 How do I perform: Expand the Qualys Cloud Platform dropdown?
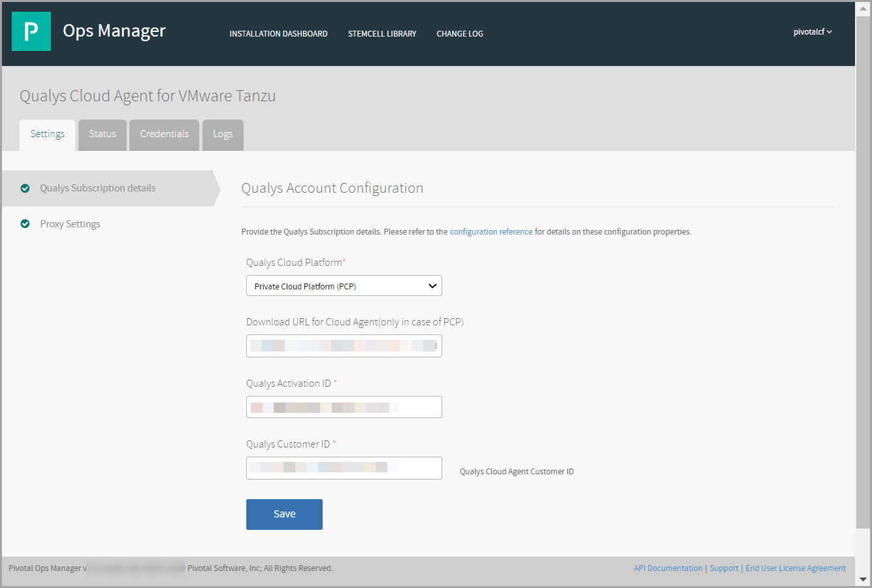[344, 286]
